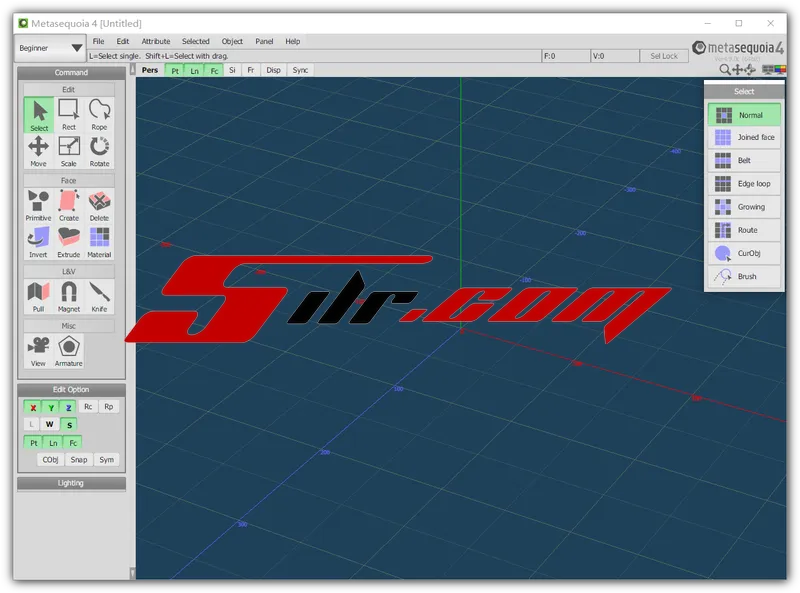Screen dimensions: 800x593
Task: Enable Fr in the viewport toolbar
Action: (251, 70)
